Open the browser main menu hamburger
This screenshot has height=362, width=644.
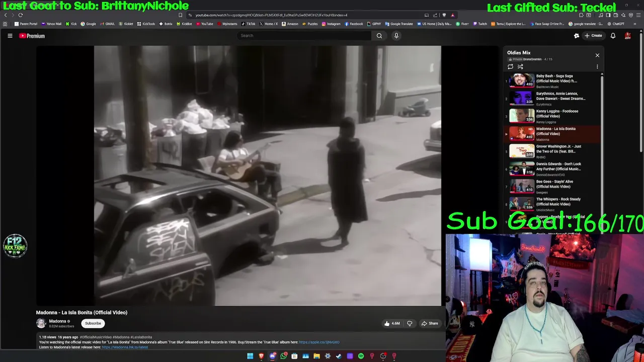[x=638, y=15]
